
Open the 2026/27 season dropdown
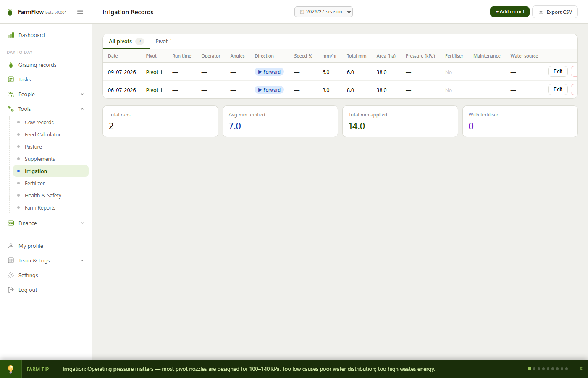323,12
